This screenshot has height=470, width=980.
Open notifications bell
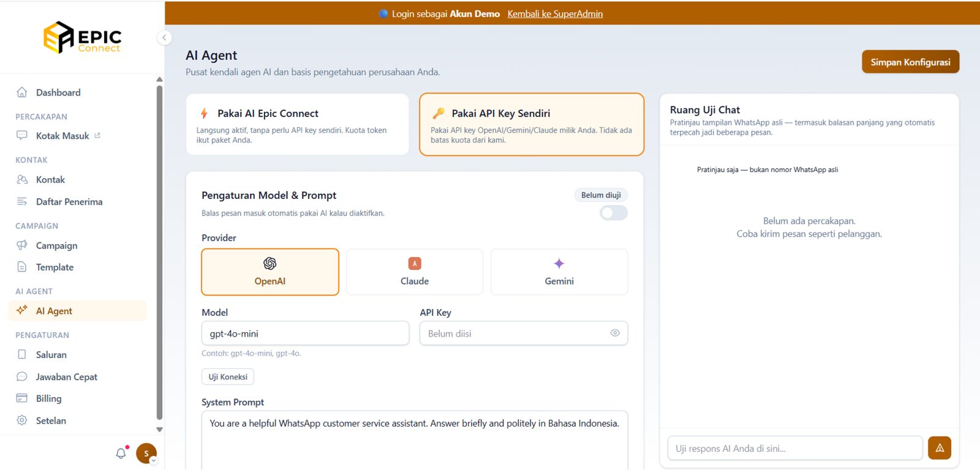click(121, 453)
